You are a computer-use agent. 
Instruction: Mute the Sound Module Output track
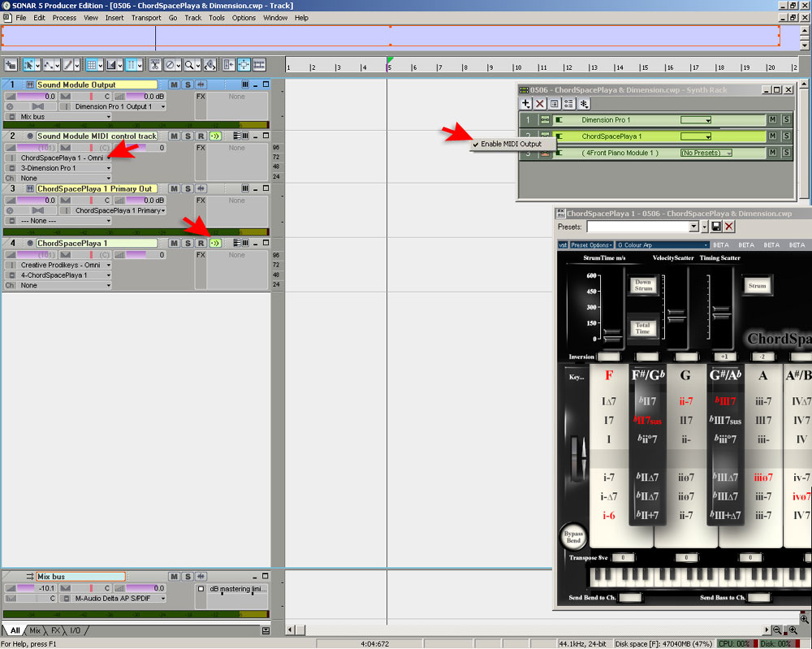coord(174,84)
